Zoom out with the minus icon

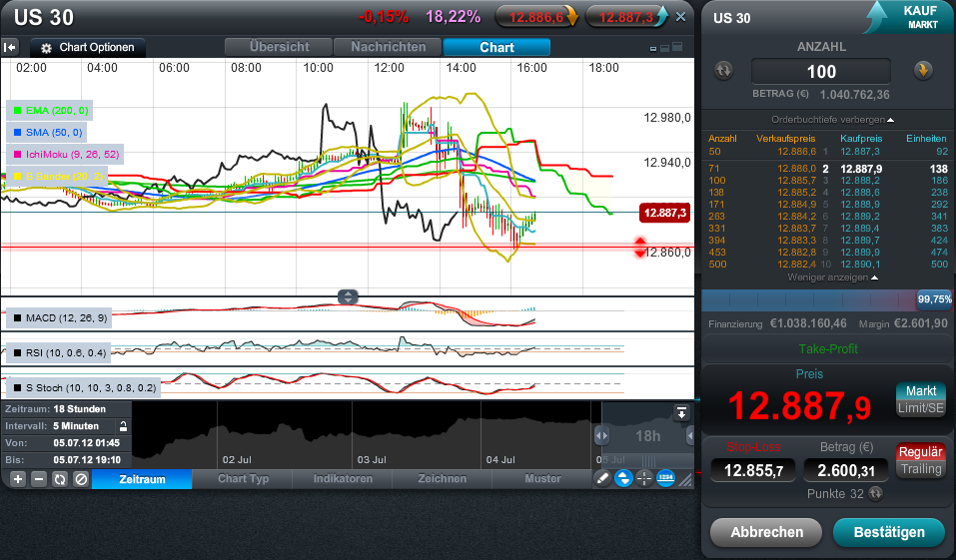[39, 479]
